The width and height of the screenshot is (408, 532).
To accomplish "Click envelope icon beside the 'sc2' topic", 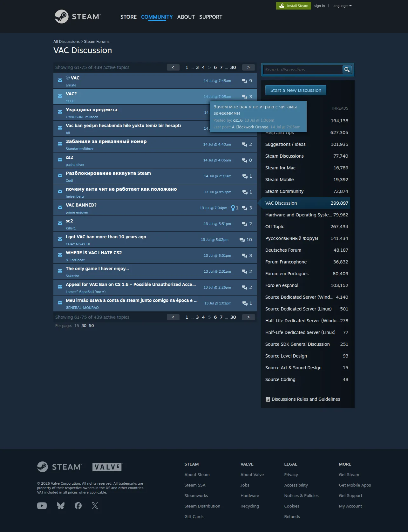I will (60, 223).
